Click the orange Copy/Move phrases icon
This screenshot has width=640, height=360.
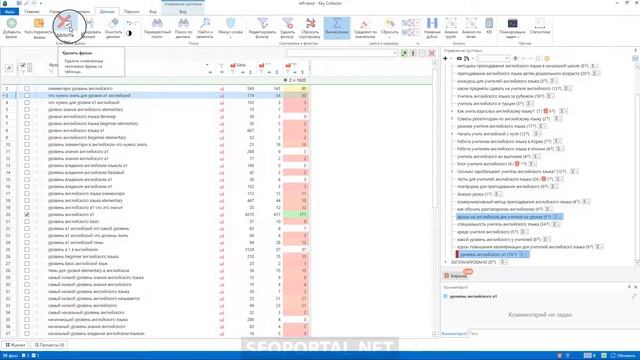pyautogui.click(x=39, y=23)
